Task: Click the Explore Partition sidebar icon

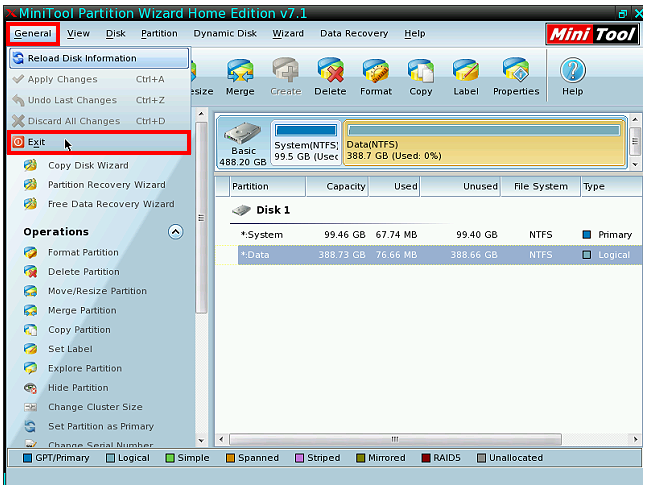Action: 30,368
